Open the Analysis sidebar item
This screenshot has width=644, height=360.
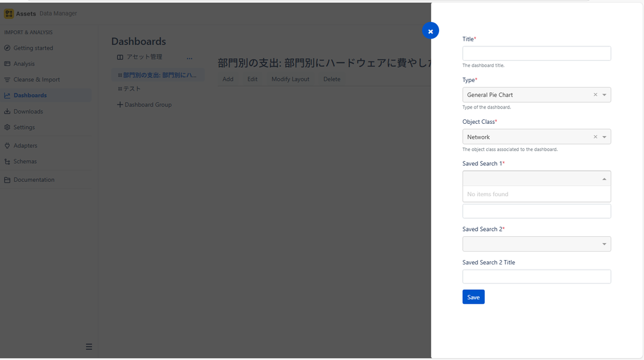24,64
